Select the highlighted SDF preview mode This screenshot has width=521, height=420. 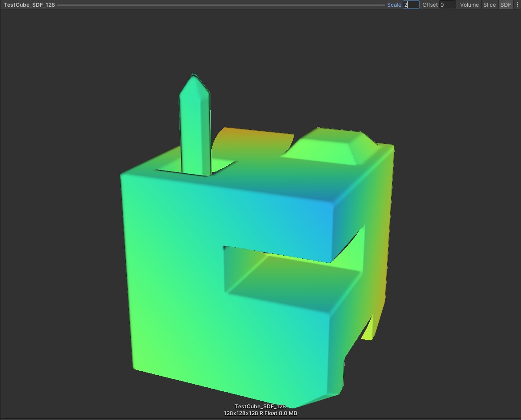505,4
